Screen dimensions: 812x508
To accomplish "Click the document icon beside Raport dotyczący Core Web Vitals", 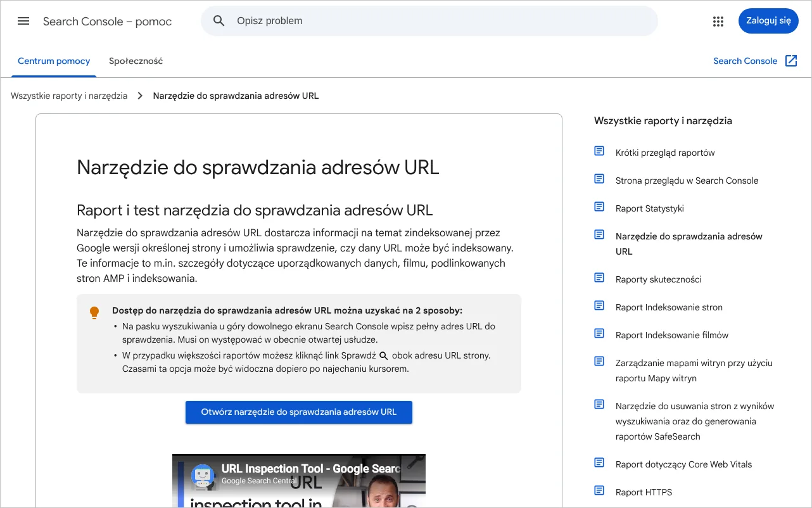I will point(599,462).
